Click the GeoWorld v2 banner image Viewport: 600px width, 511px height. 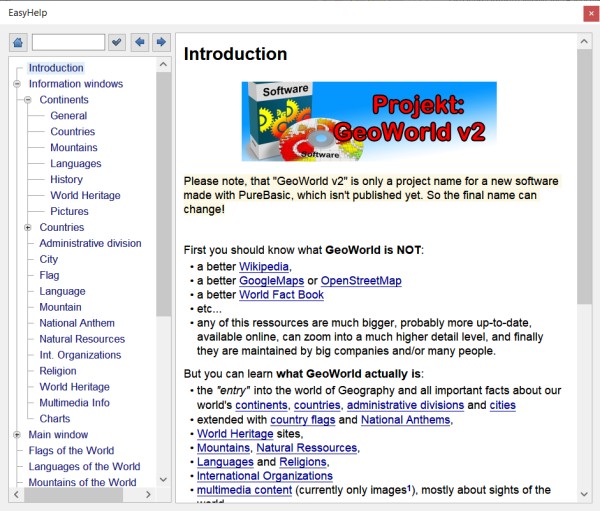[x=369, y=121]
